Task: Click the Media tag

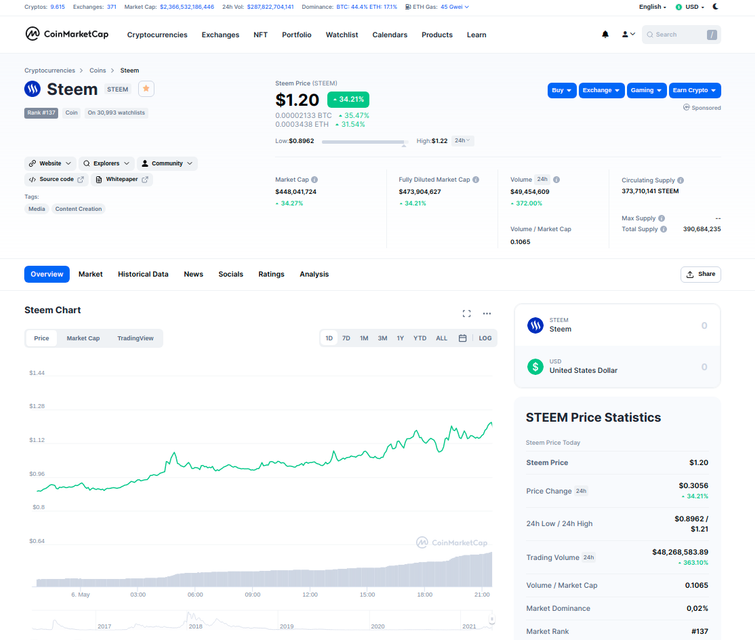Action: 37,209
